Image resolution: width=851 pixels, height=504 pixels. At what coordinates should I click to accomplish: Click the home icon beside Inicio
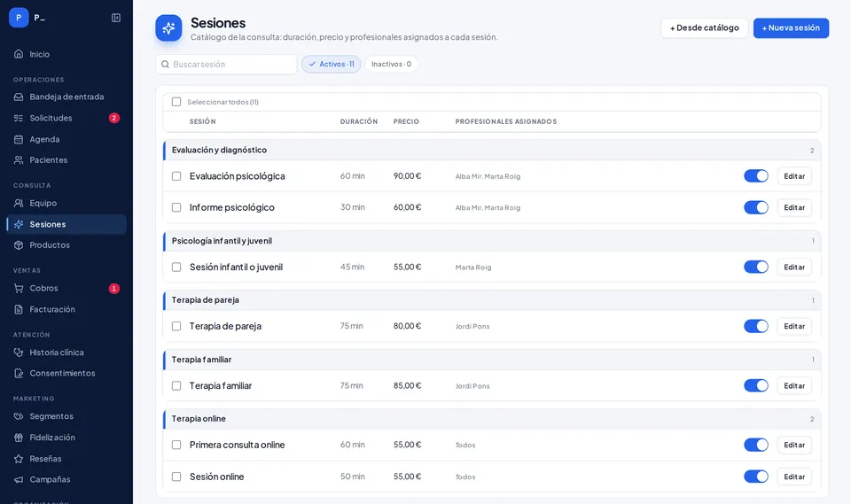[19, 54]
